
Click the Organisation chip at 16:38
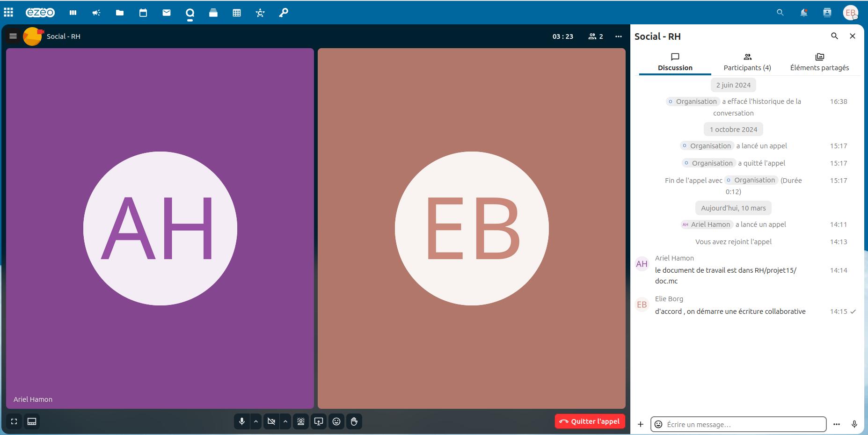coord(693,101)
